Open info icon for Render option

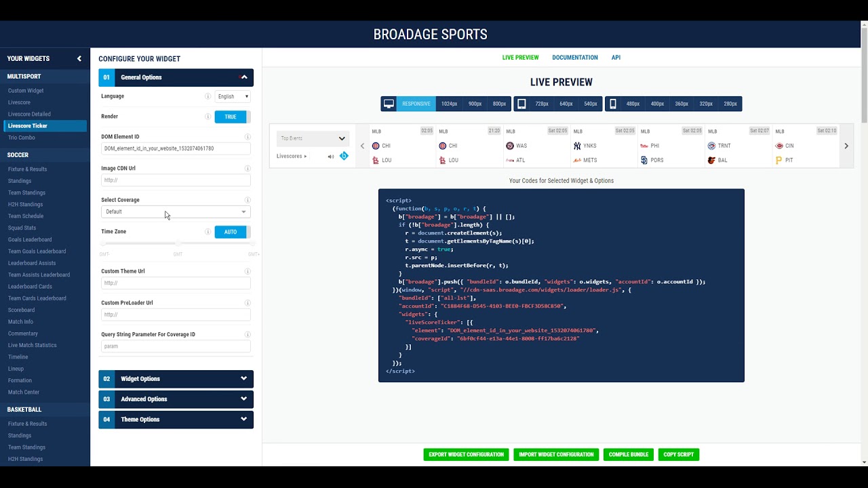pyautogui.click(x=208, y=117)
